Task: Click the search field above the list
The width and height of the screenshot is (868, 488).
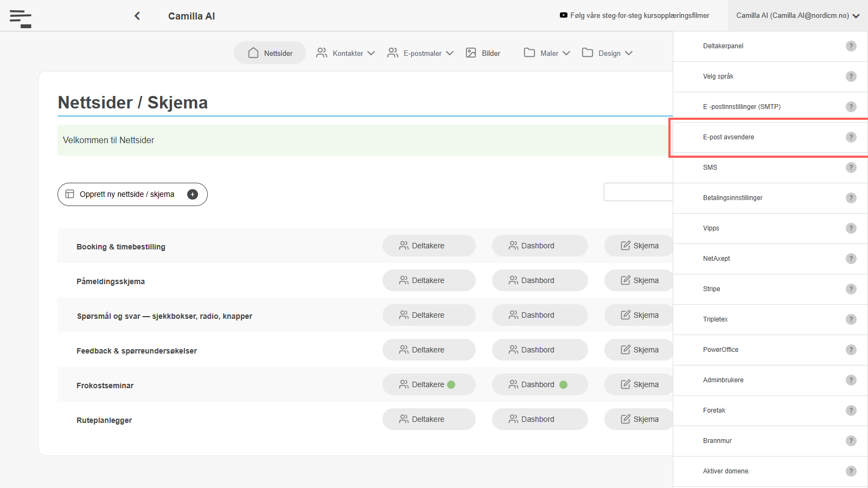Action: pyautogui.click(x=639, y=192)
